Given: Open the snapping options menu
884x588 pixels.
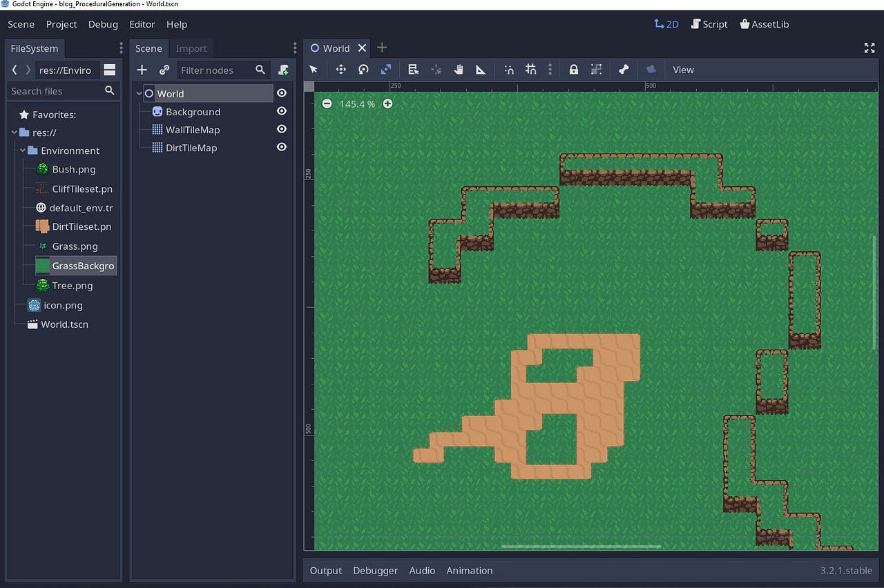Looking at the screenshot, I should point(549,70).
